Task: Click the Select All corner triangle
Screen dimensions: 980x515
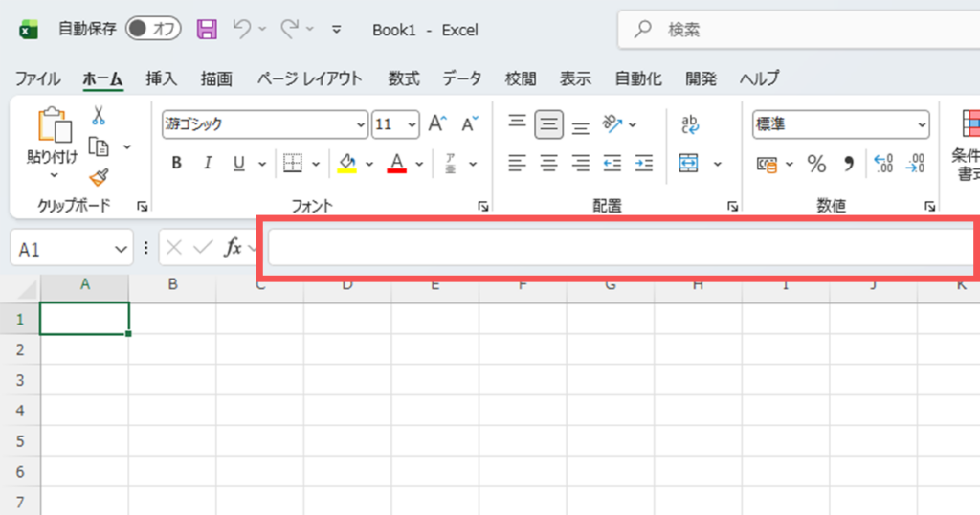Action: pos(28,289)
